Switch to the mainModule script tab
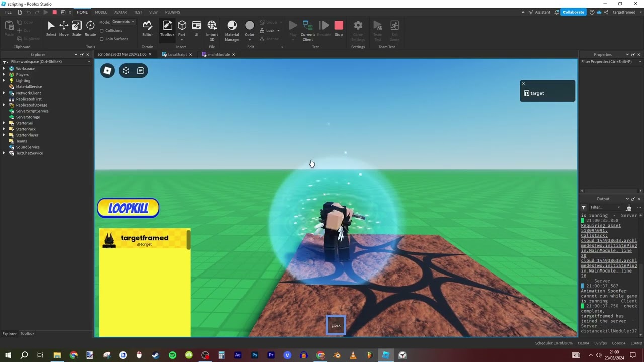Image resolution: width=644 pixels, height=362 pixels. (x=219, y=54)
